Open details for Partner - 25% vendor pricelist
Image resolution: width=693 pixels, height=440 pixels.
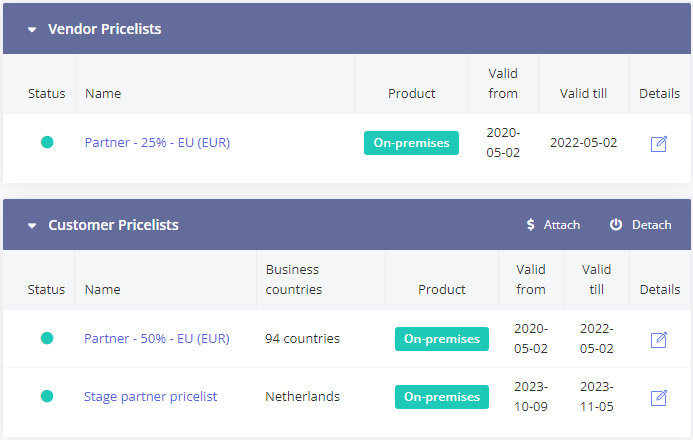tap(659, 143)
